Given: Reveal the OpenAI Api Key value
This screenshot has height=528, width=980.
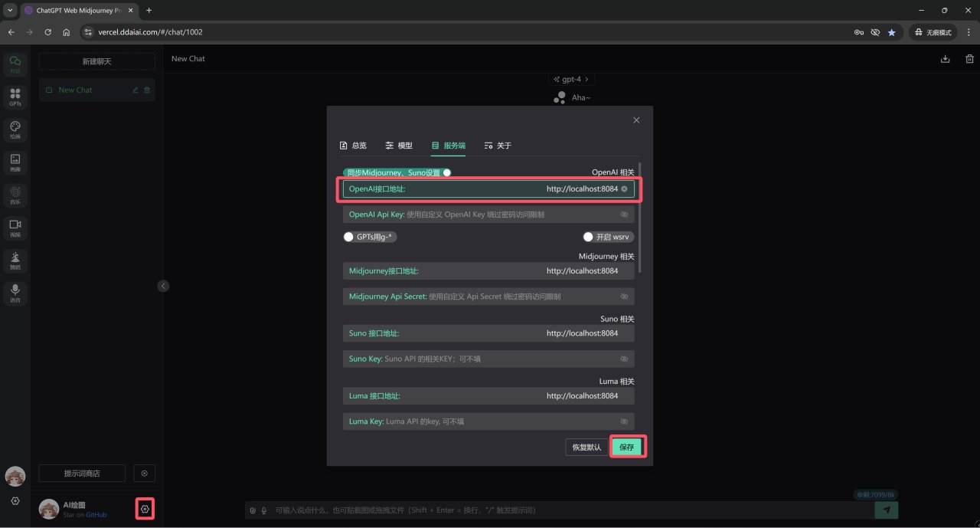Looking at the screenshot, I should (x=624, y=215).
